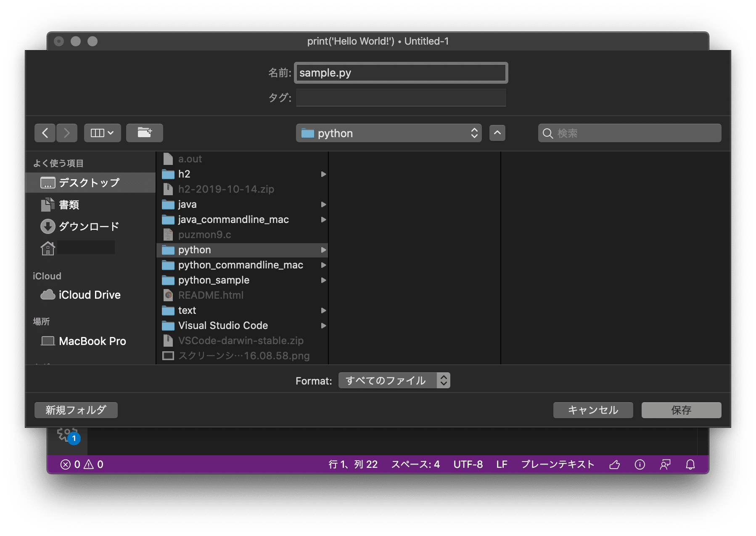
Task: Open the Format すべてのファイル dropdown
Action: (394, 381)
